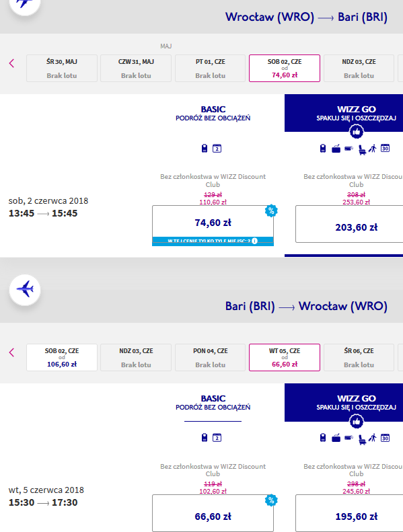The width and height of the screenshot is (403, 532).
Task: Click the info icon on the blue seats-left banner
Action: pos(254,241)
